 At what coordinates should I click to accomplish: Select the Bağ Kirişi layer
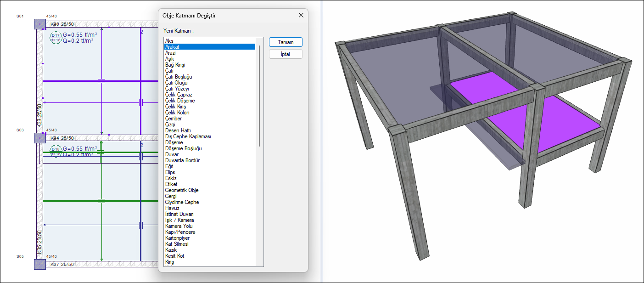[175, 65]
